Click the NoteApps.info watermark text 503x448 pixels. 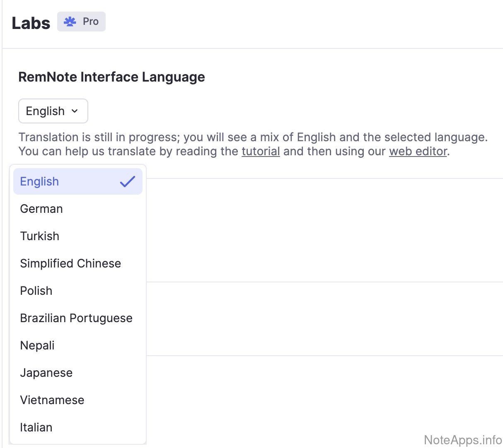pyautogui.click(x=463, y=440)
